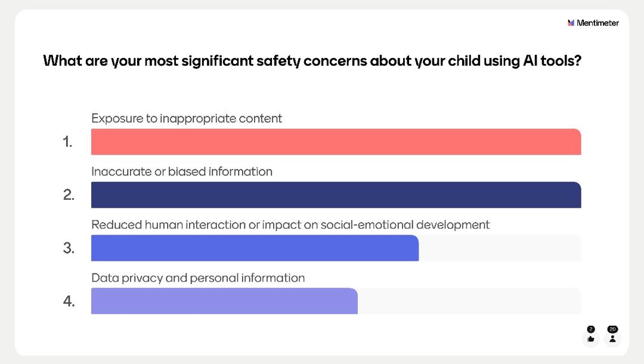This screenshot has height=364, width=644.
Task: Click the empty grey track after the lavender bar
Action: click(x=469, y=301)
